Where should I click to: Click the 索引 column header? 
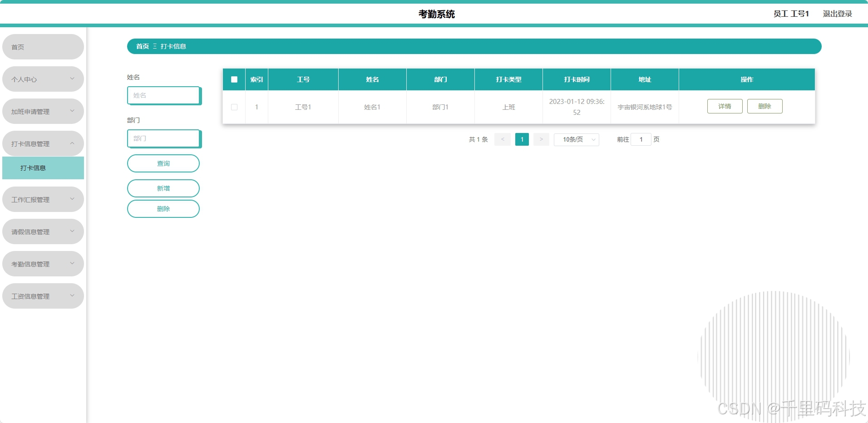[x=256, y=79]
